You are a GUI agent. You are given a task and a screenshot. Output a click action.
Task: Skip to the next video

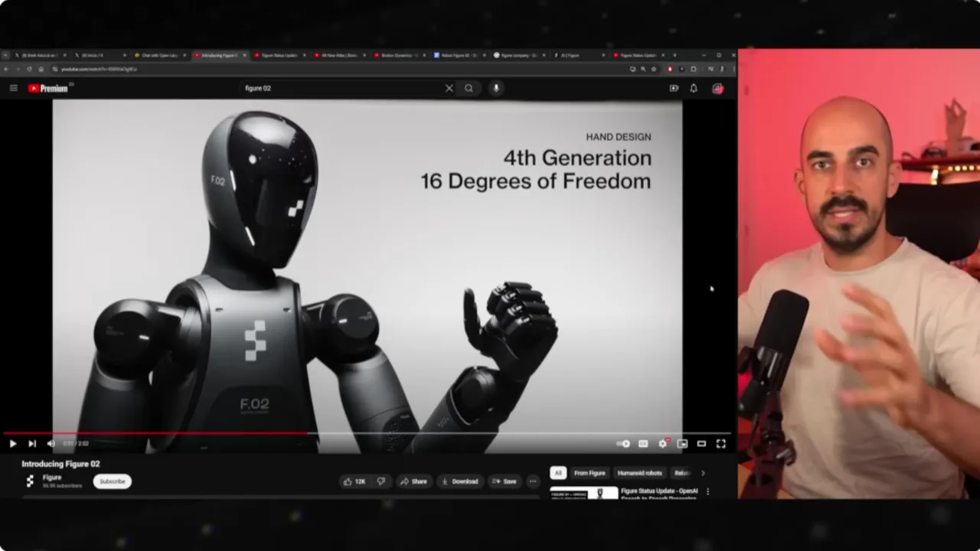click(x=32, y=443)
